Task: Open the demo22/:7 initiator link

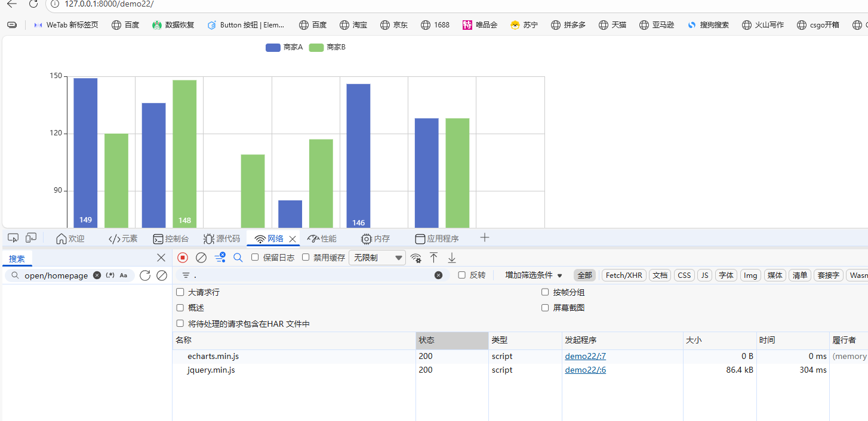Action: [x=585, y=356]
